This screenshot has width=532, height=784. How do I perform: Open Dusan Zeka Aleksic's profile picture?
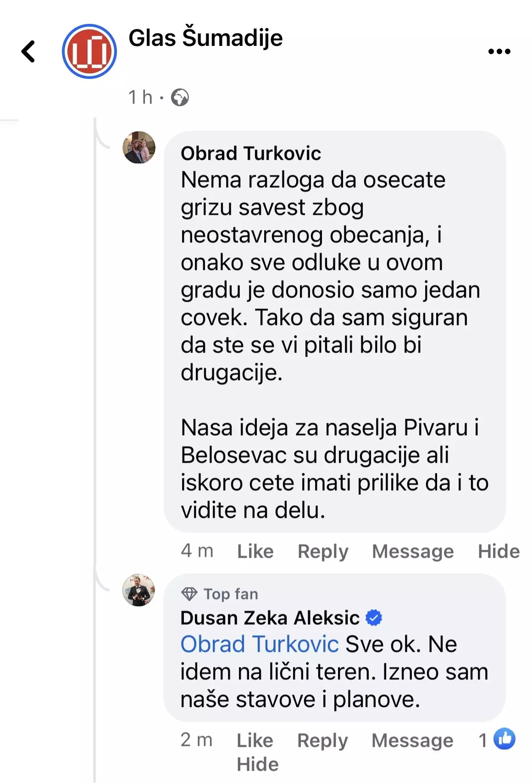click(x=139, y=590)
